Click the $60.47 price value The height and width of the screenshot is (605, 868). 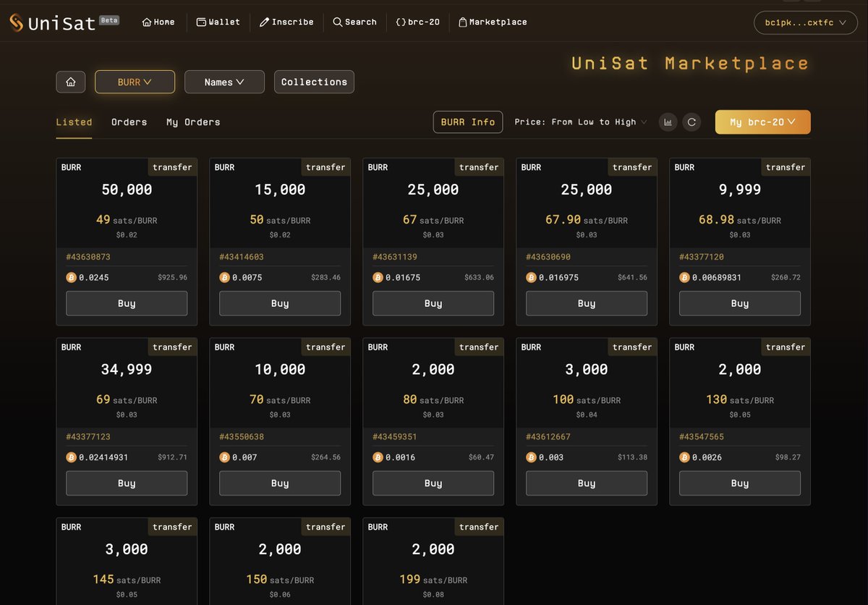[481, 458]
